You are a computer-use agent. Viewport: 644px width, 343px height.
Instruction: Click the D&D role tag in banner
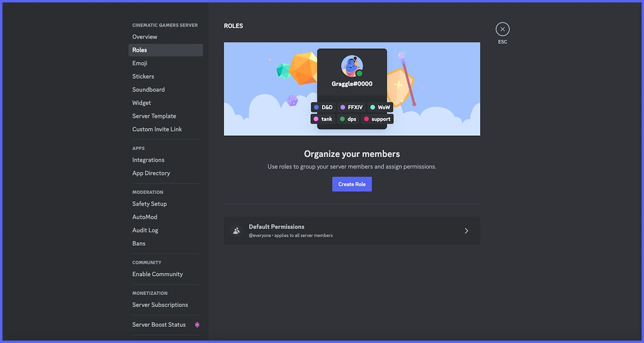click(323, 107)
